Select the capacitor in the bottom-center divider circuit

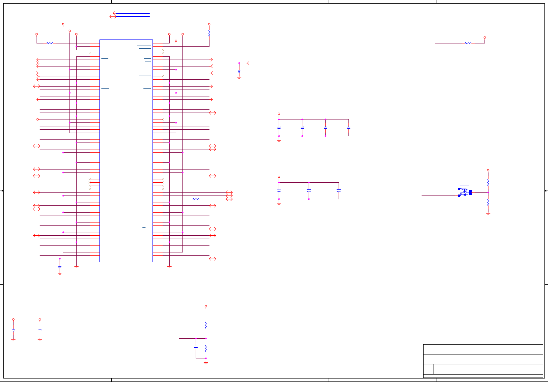(196, 347)
